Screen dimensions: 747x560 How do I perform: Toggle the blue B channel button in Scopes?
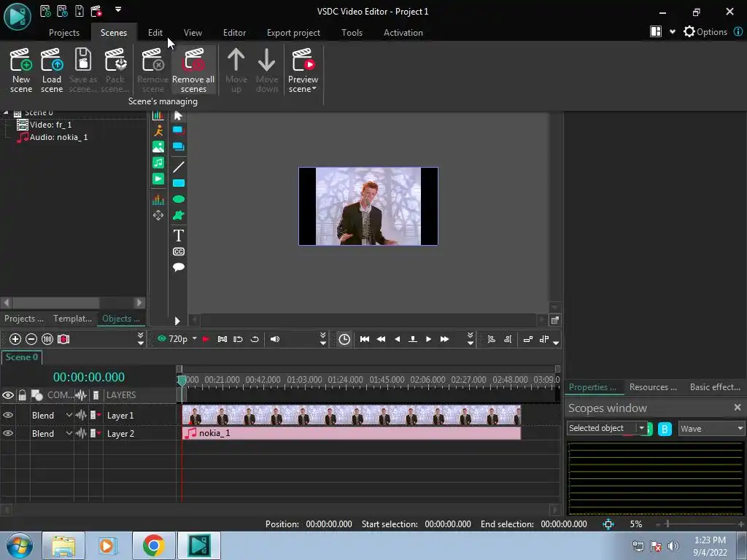point(665,429)
